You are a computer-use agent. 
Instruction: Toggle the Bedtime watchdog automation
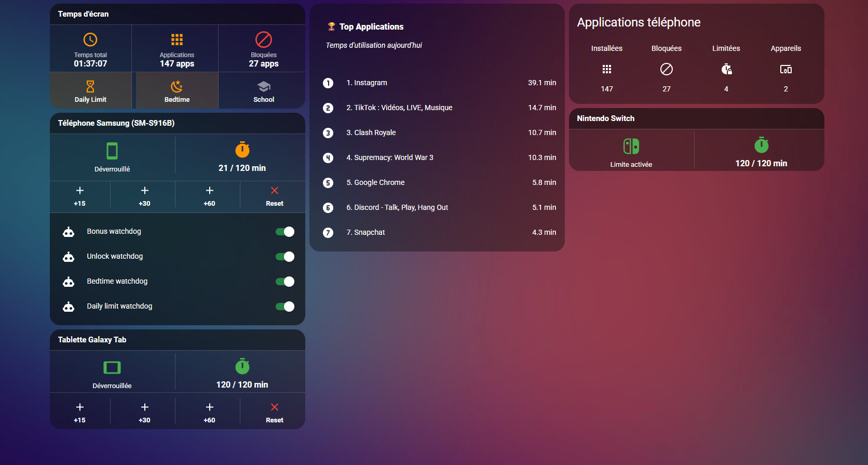pos(285,282)
